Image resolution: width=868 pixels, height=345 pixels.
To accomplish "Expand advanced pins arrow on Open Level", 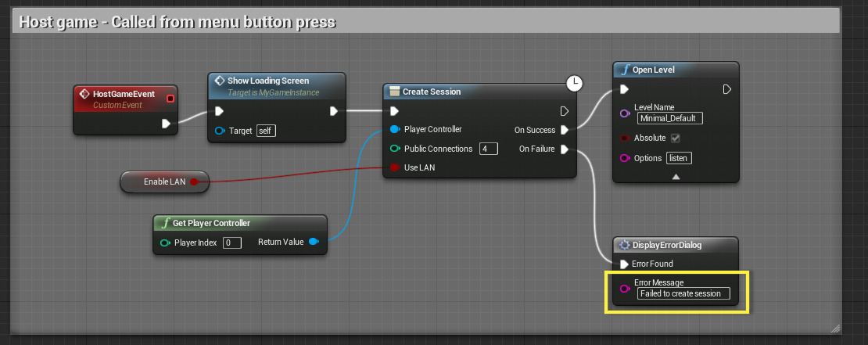I will coord(676,177).
